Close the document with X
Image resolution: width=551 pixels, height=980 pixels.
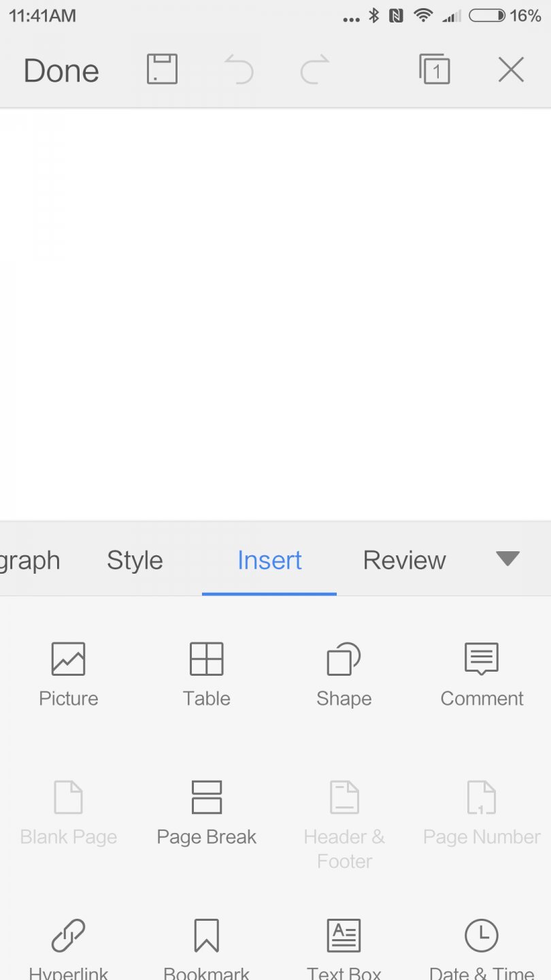pos(511,69)
